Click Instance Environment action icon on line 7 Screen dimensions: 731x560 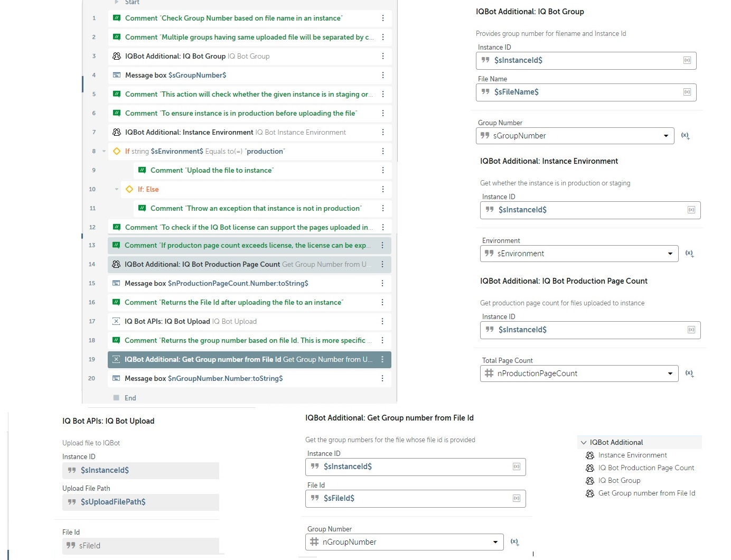click(x=117, y=132)
